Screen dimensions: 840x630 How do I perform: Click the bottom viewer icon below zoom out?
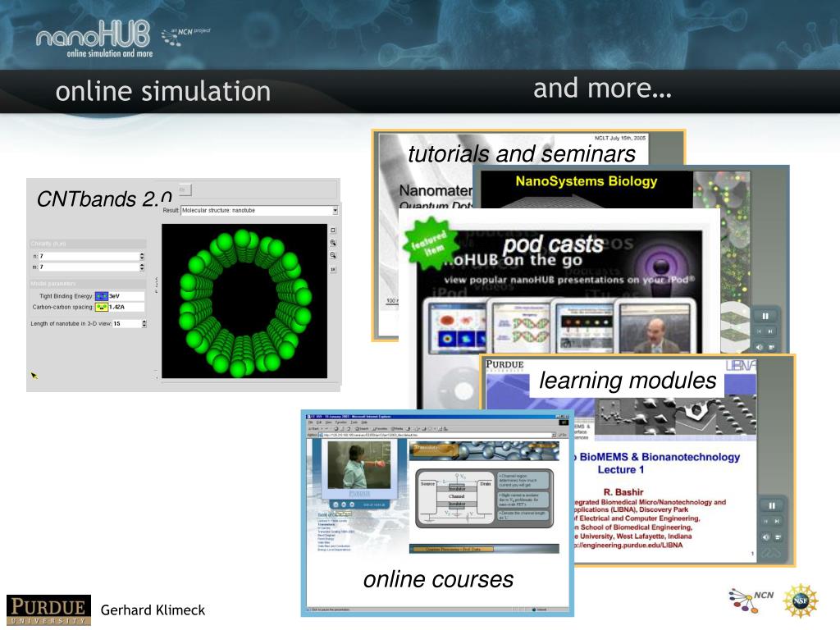pos(333,269)
